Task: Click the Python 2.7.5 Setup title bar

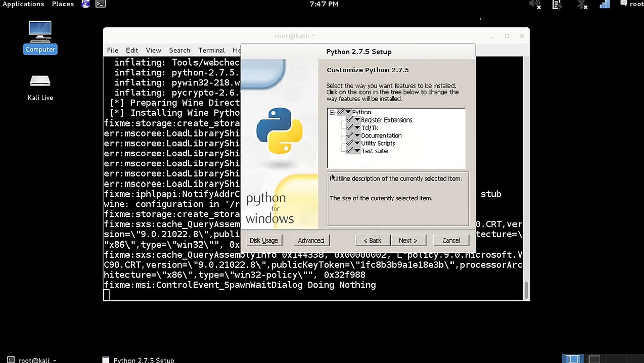Action: point(358,51)
